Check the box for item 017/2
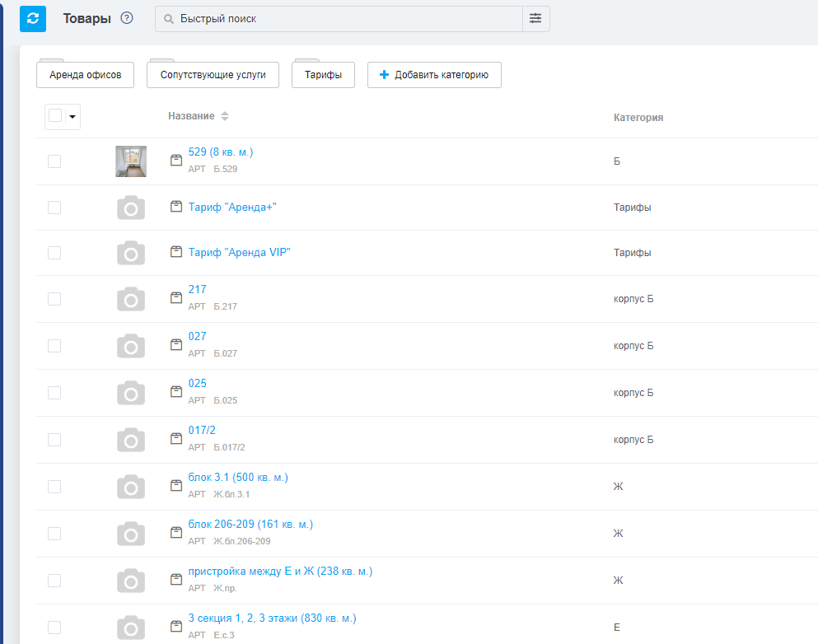818x644 pixels. [x=54, y=440]
